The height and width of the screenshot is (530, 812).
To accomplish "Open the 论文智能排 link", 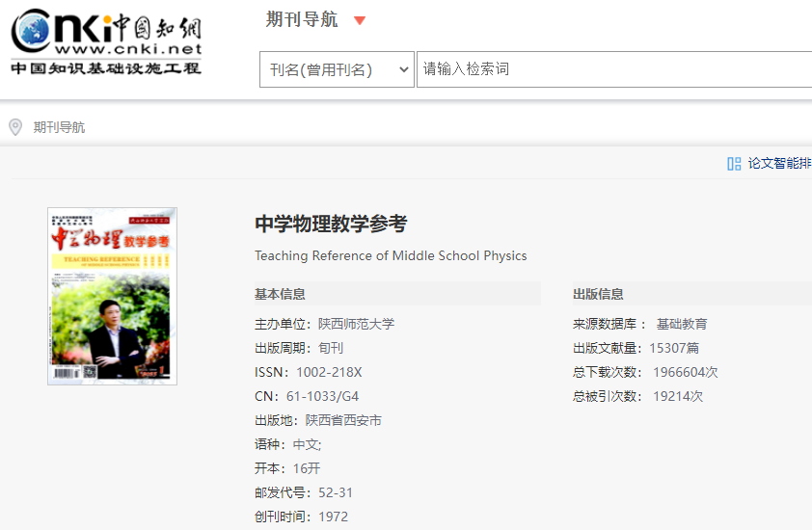I will pyautogui.click(x=779, y=164).
